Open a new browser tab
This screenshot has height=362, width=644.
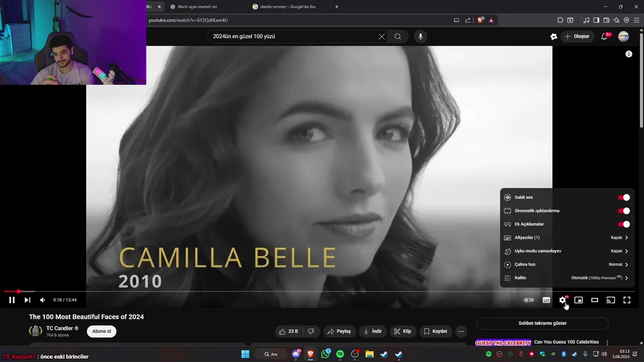[x=337, y=7]
